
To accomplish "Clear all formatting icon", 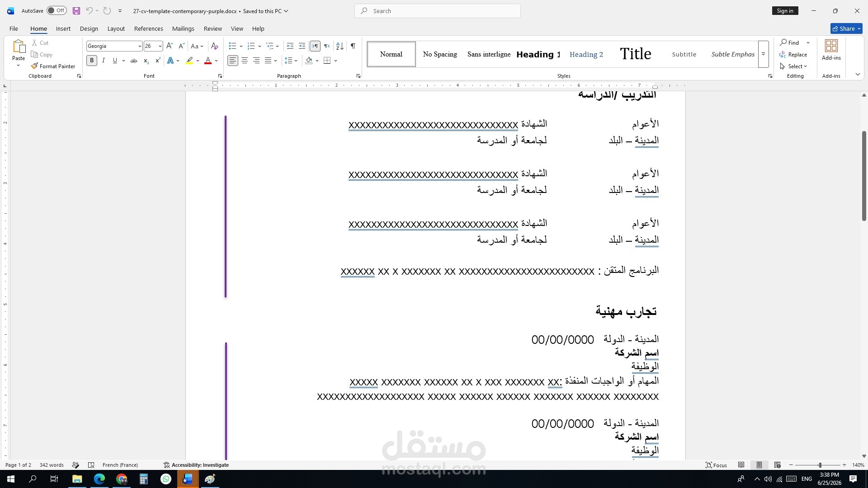I will (215, 46).
